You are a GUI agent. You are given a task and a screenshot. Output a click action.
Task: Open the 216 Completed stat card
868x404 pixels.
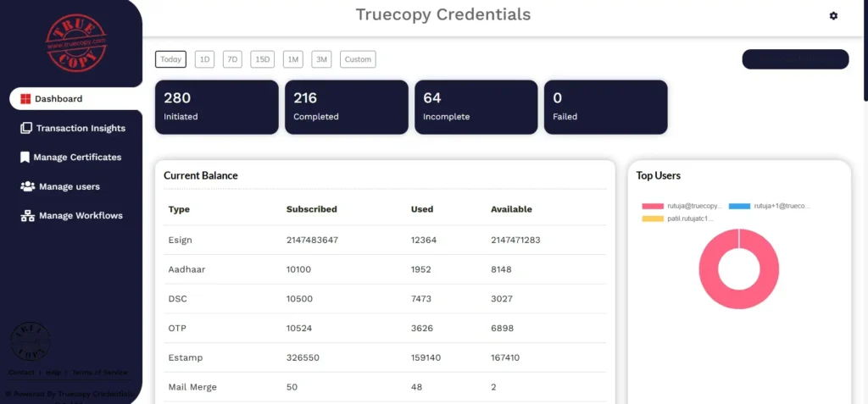click(347, 107)
